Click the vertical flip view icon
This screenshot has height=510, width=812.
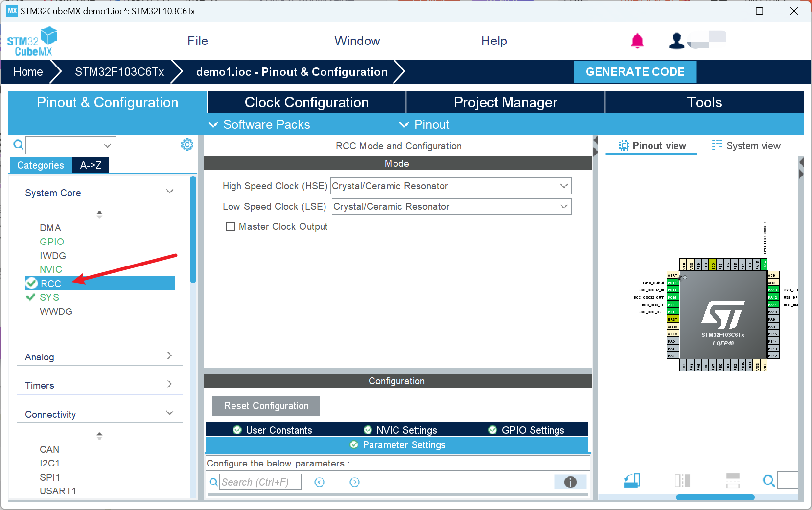tap(682, 481)
